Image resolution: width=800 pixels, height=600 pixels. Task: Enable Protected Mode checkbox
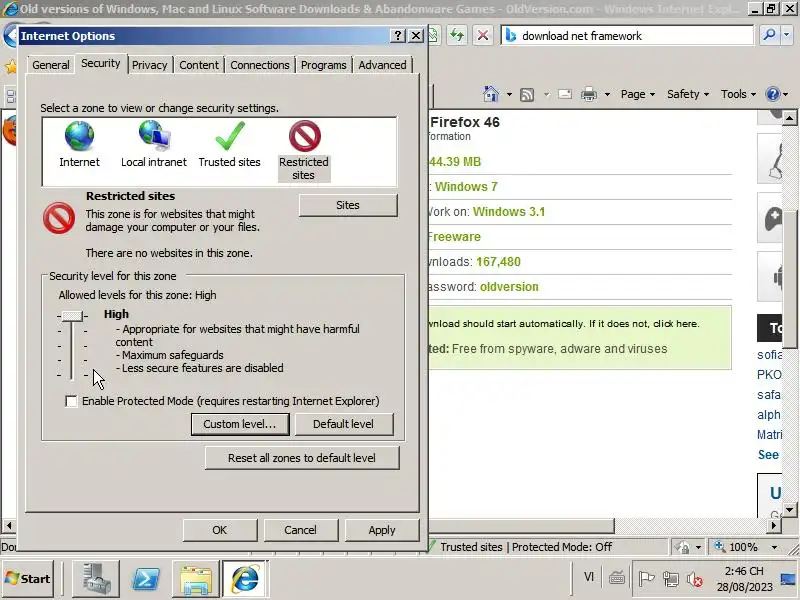point(71,401)
